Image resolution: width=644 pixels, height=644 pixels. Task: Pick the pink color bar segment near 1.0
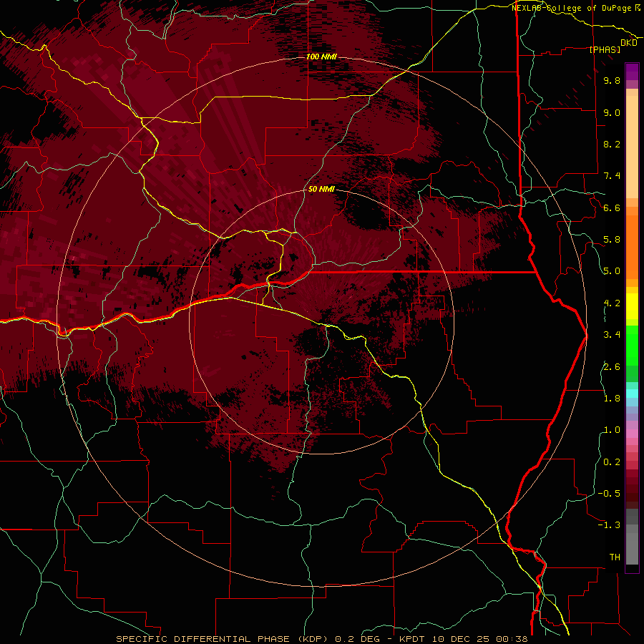[632, 434]
